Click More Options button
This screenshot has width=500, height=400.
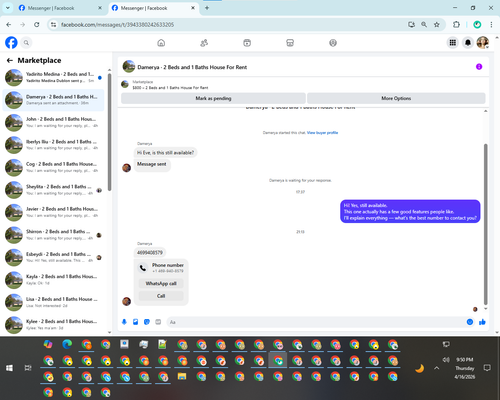click(396, 98)
